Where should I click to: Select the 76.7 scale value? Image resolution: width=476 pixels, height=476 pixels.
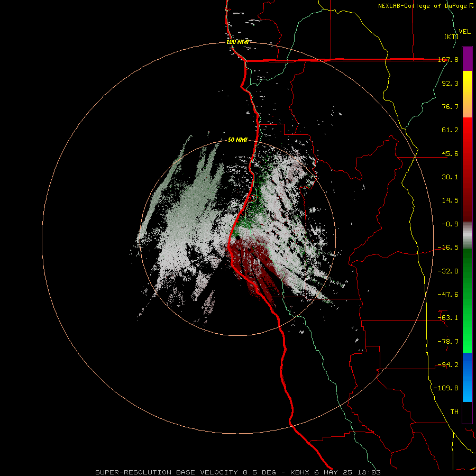(x=450, y=106)
